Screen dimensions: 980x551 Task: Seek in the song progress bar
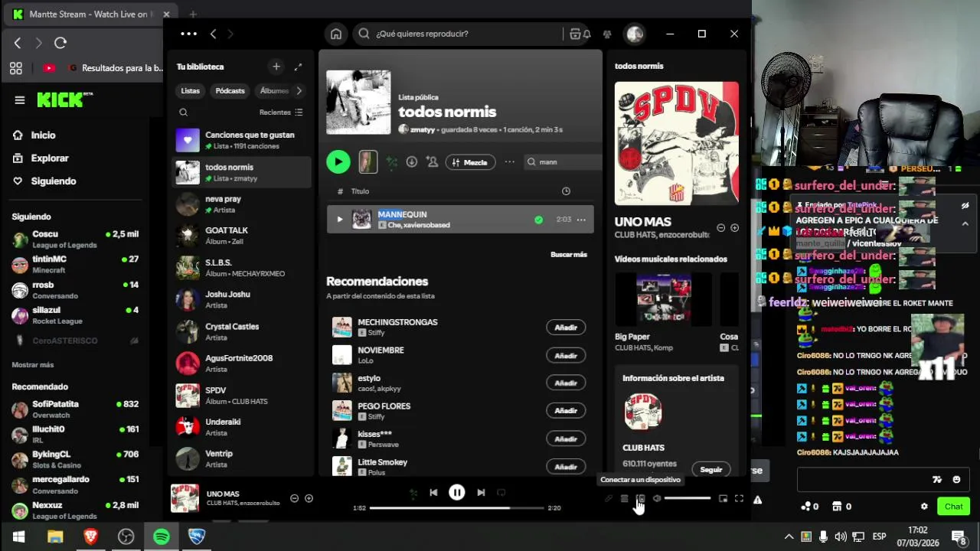456,508
